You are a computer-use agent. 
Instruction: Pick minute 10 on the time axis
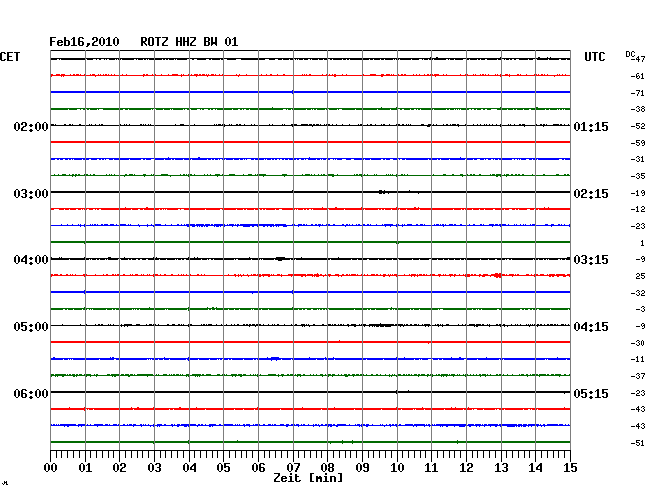[397, 467]
